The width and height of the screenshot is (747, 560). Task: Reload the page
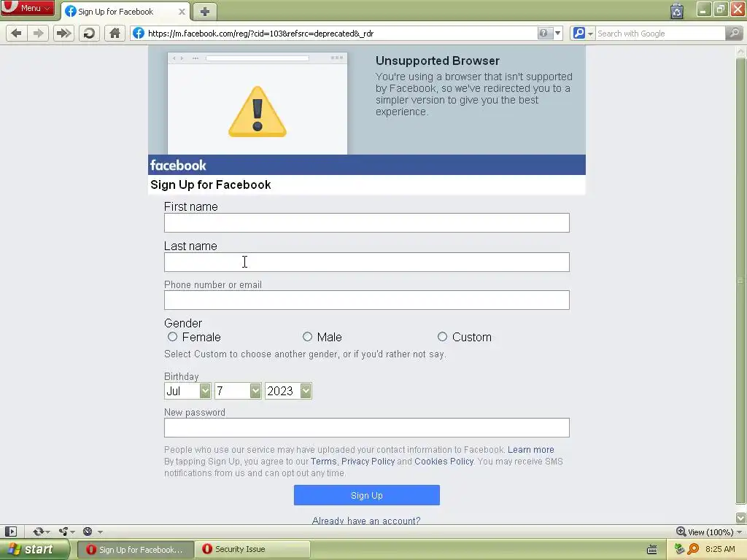coord(89,34)
